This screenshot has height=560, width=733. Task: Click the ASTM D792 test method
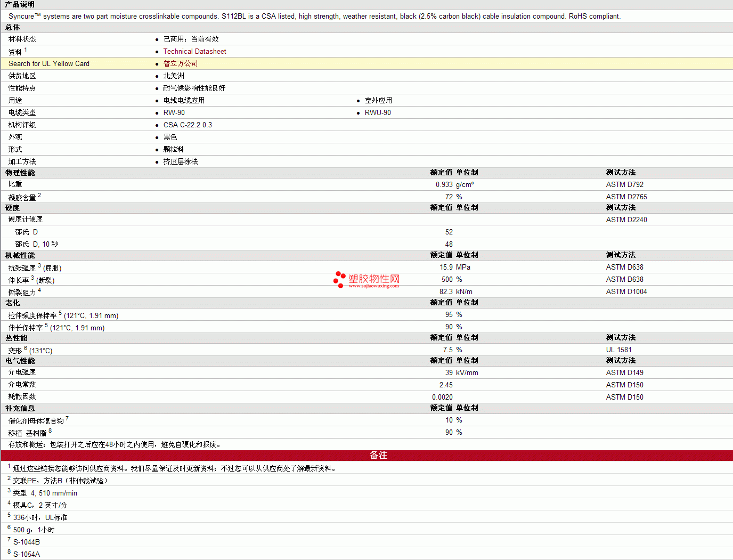(624, 185)
